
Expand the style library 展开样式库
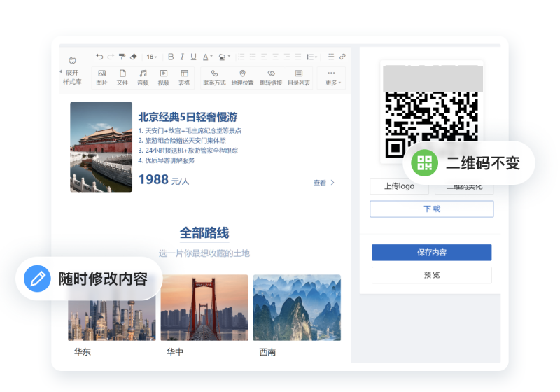[x=72, y=77]
